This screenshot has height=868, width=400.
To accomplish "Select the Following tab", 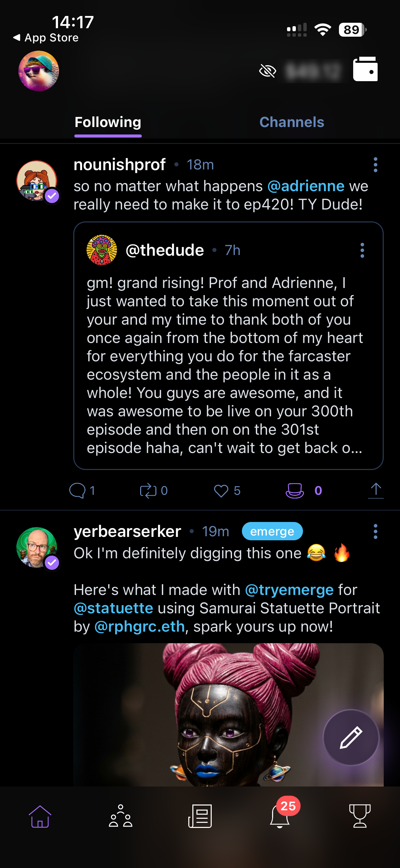I will (108, 122).
